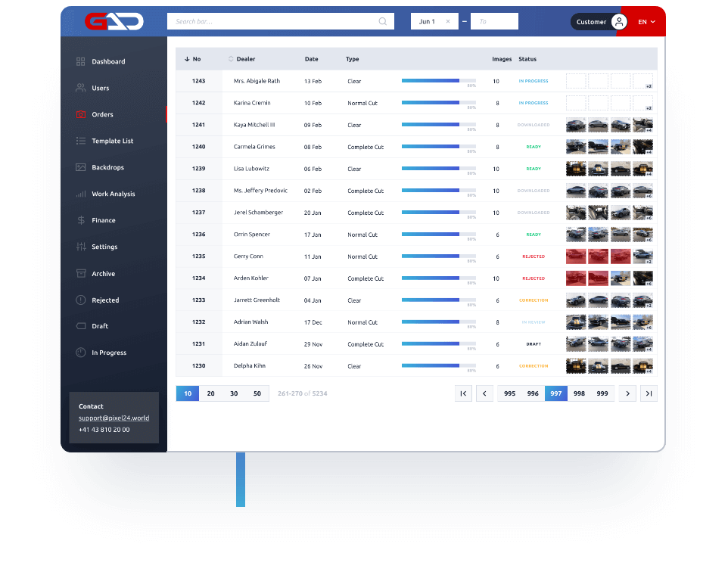Screen dimensions: 728x575
Task: Set page size to 50 rows
Action: [257, 393]
